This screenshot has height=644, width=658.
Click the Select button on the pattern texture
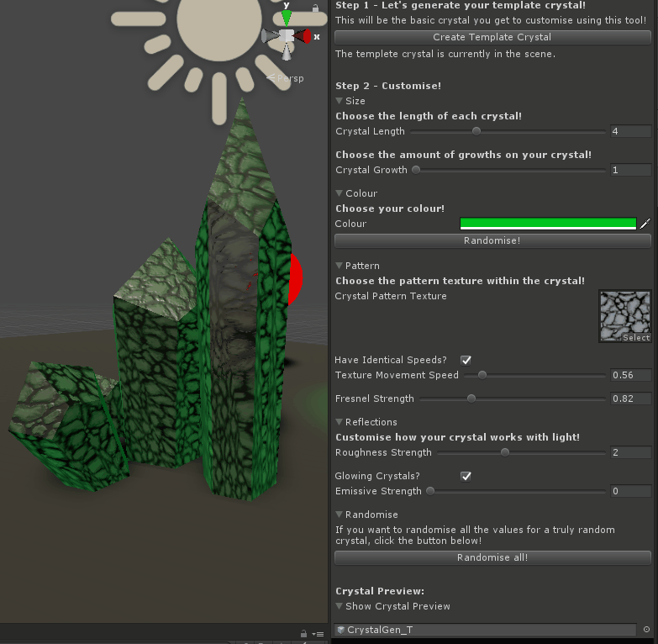(x=636, y=337)
